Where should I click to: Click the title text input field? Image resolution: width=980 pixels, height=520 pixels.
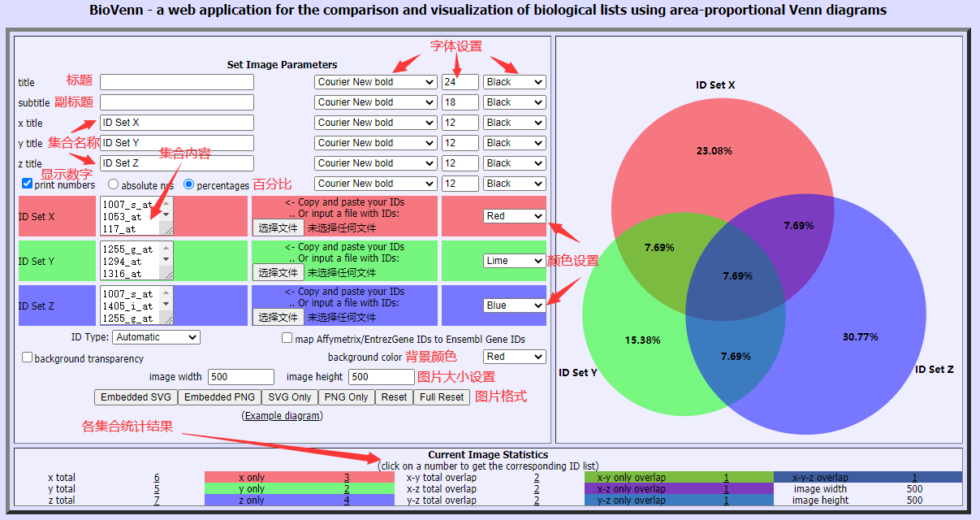click(x=177, y=82)
